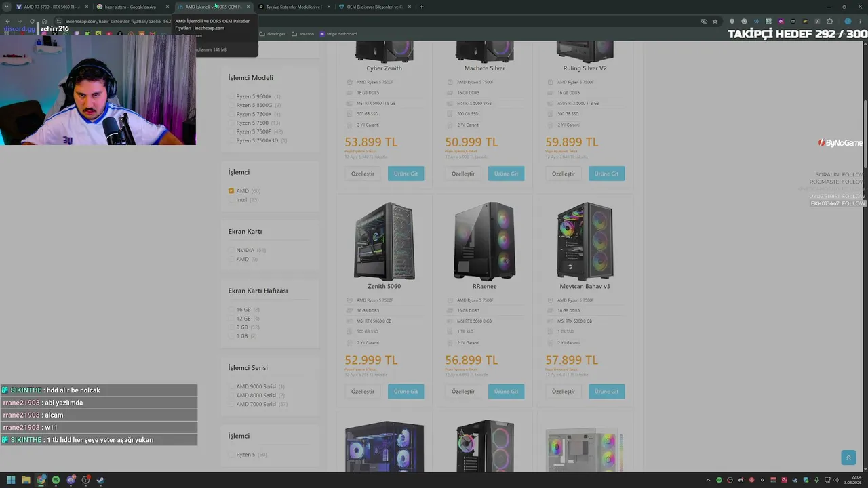Check the AMD 8000 Serisi filter
This screenshot has width=868, height=488.
231,396
